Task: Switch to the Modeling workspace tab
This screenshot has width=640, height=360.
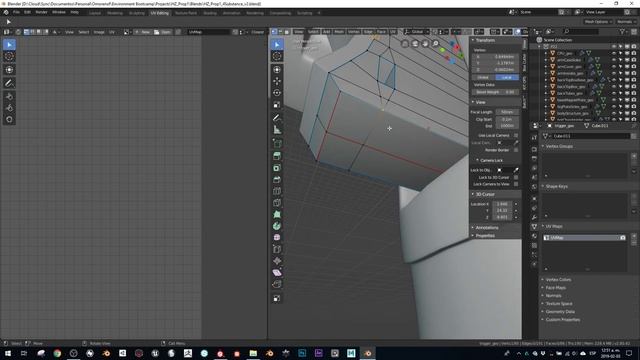Action: [x=115, y=13]
